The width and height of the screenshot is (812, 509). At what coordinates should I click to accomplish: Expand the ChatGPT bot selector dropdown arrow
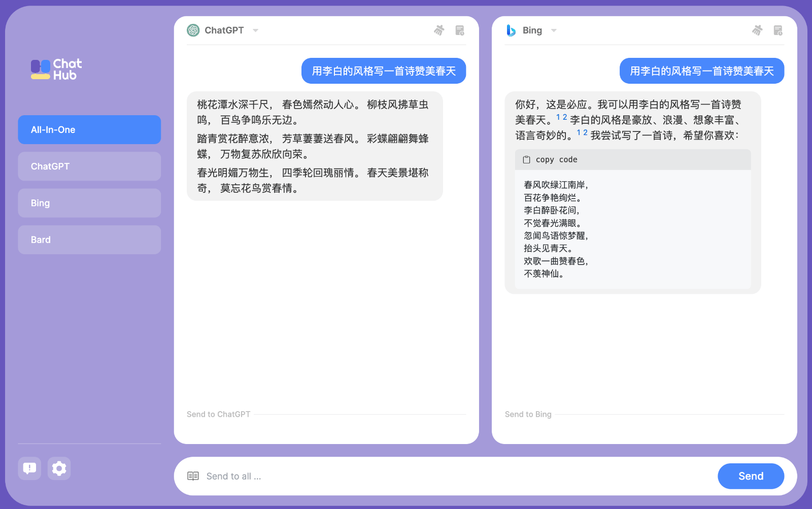[255, 30]
